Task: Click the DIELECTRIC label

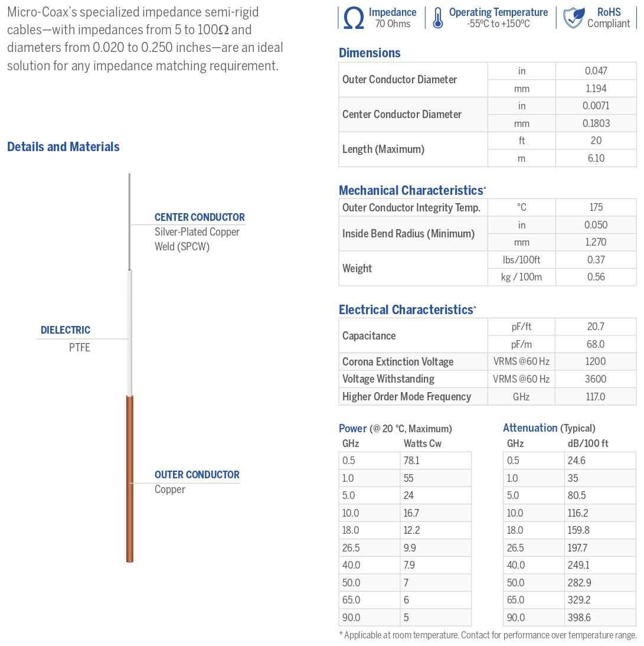Action: [66, 330]
